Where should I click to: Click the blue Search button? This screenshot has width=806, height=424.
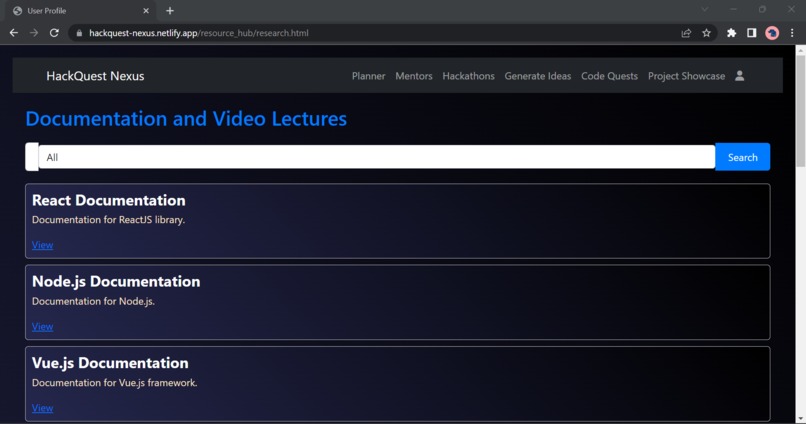click(742, 157)
